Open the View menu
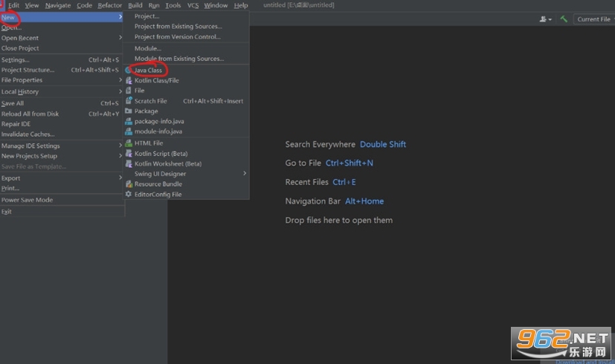 (x=32, y=5)
